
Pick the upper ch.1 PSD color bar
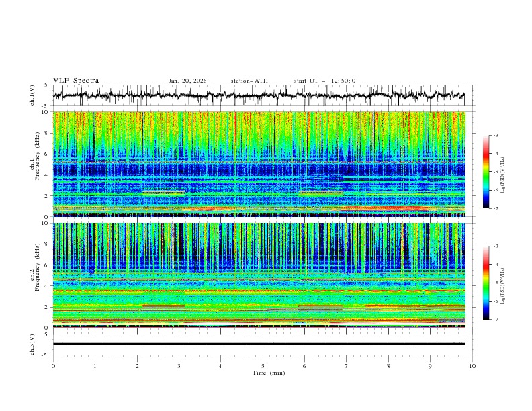(x=486, y=172)
